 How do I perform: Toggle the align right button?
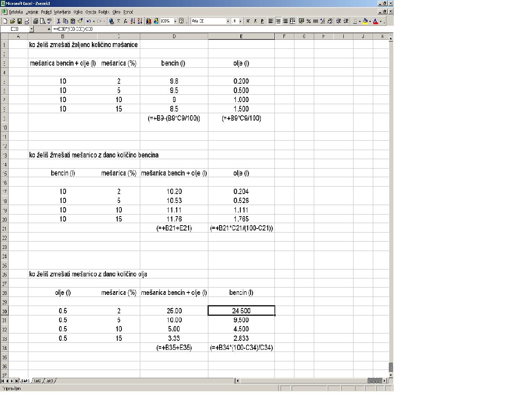tap(285, 21)
